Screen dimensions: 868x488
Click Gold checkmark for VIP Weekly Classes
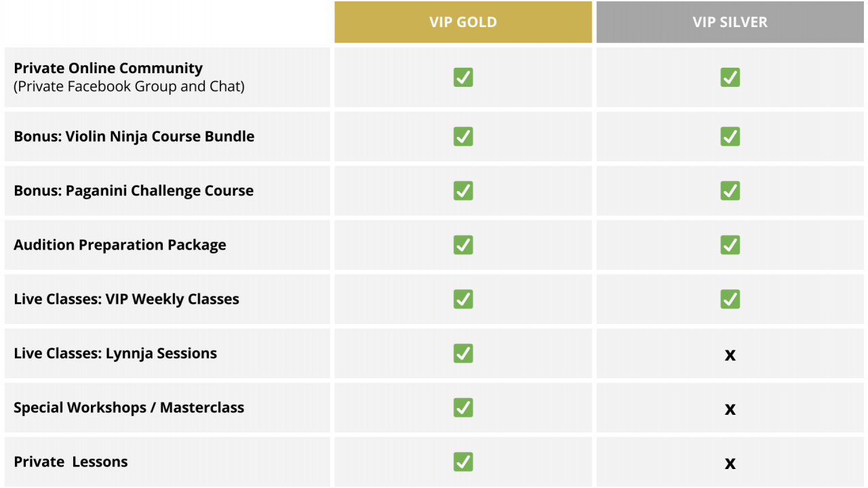click(x=463, y=299)
